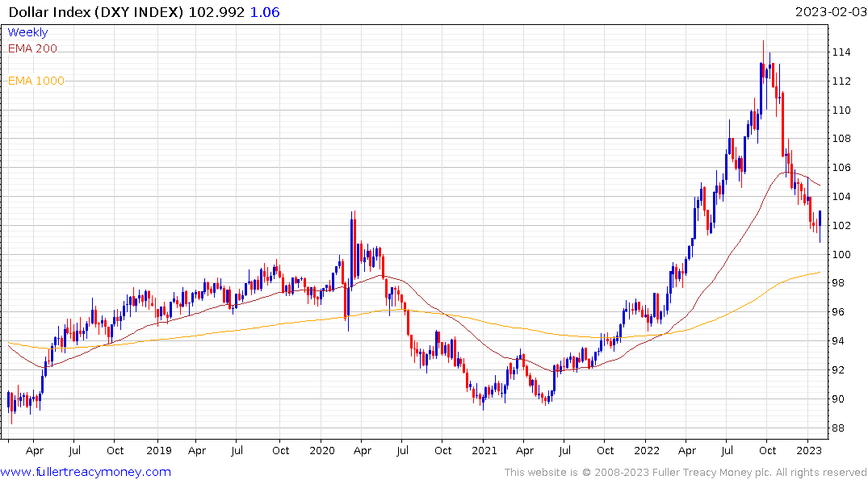Select the chart title 'Dollar Index (DXY INDEX)'
This screenshot has height=484, width=868.
[x=96, y=11]
